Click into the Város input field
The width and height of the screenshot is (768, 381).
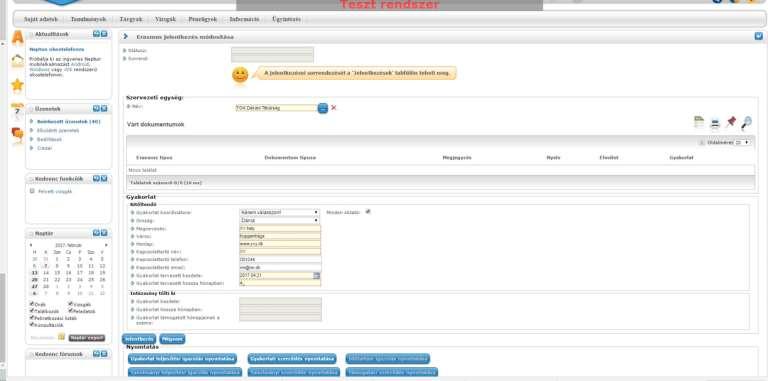tap(280, 236)
